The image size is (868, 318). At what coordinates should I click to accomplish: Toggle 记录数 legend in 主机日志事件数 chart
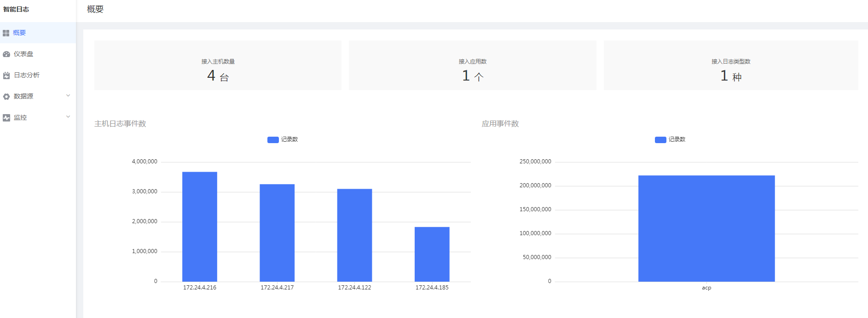click(x=283, y=139)
